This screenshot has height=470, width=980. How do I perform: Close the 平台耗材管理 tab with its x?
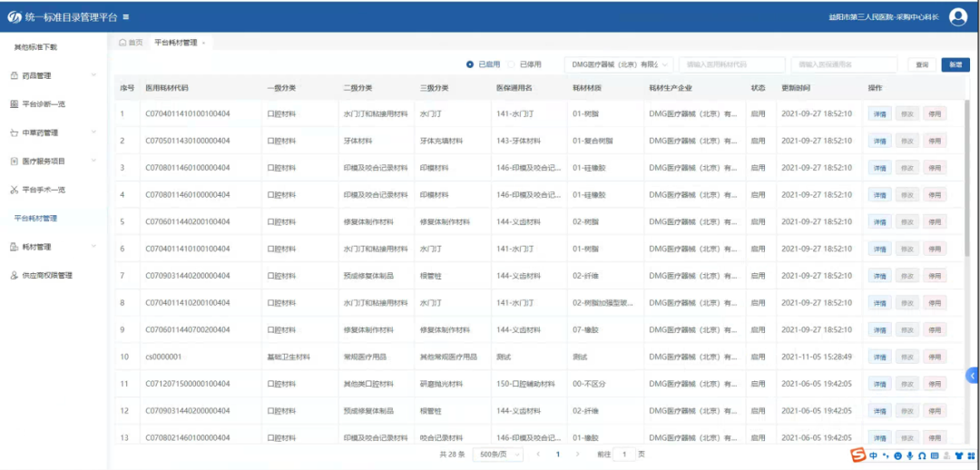tap(204, 44)
